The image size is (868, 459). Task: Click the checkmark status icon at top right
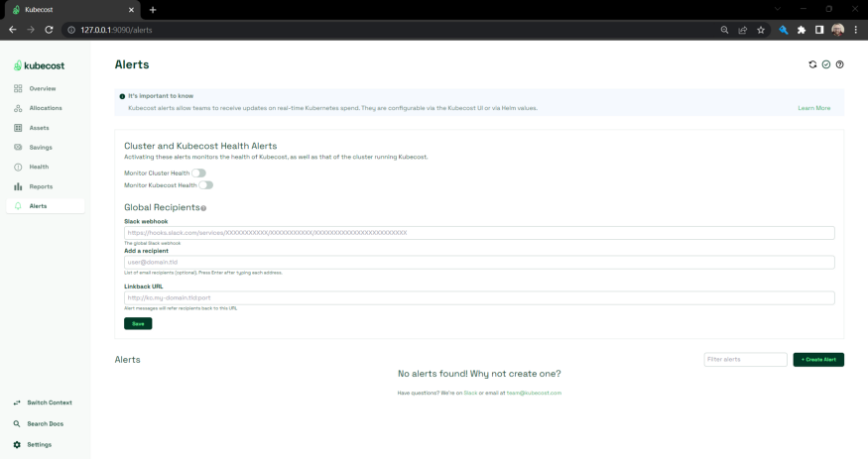(826, 64)
